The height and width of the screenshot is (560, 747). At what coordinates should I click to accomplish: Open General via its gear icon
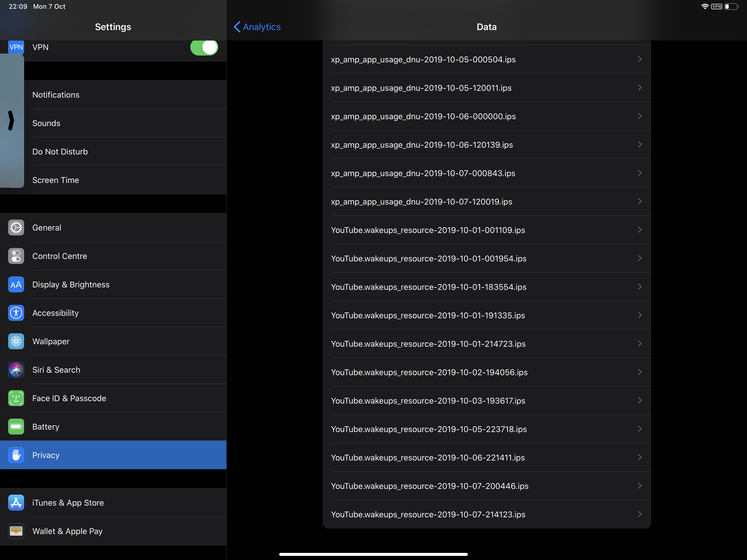16,228
